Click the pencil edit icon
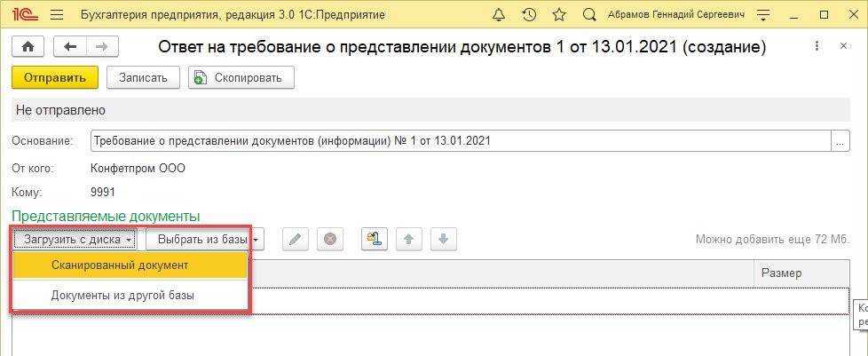Viewport: 868px width, 356px height. [296, 240]
